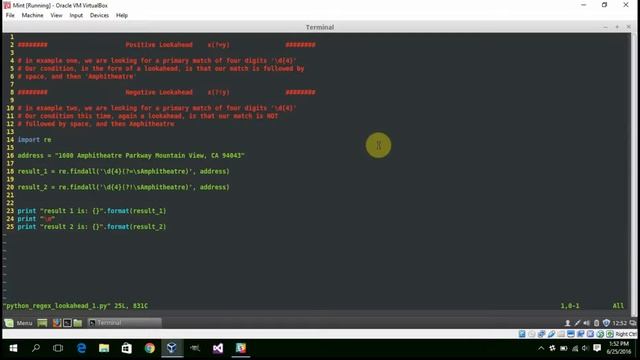This screenshot has height=360, width=640.
Task: Open Windows Task View
Action: click(58, 348)
